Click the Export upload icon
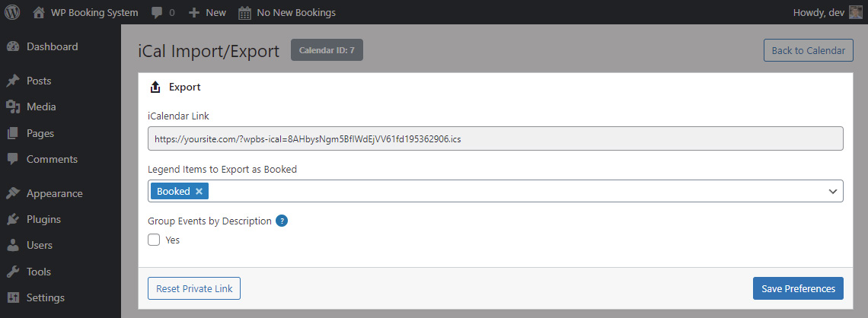Image resolution: width=868 pixels, height=318 pixels. (x=155, y=87)
